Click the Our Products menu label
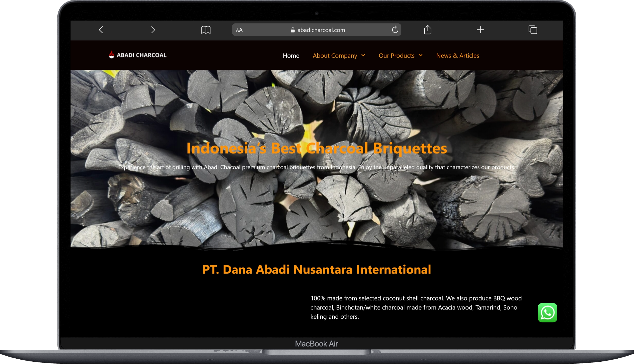634x364 pixels. coord(397,56)
